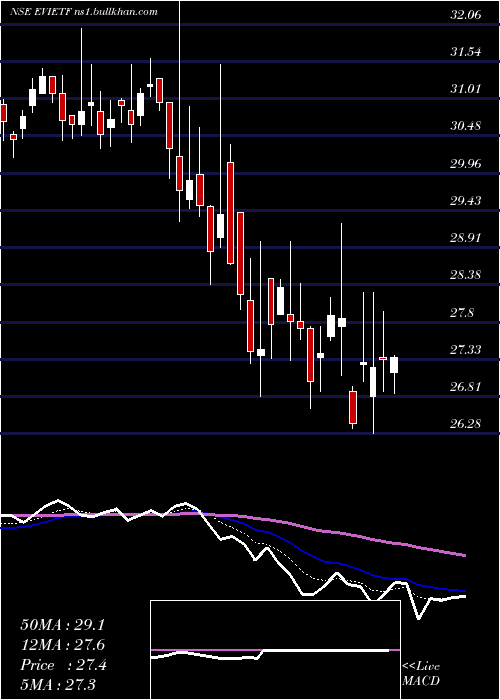The image size is (500, 700).
Task: Click the 31.54 price axis label
Action: click(x=466, y=52)
